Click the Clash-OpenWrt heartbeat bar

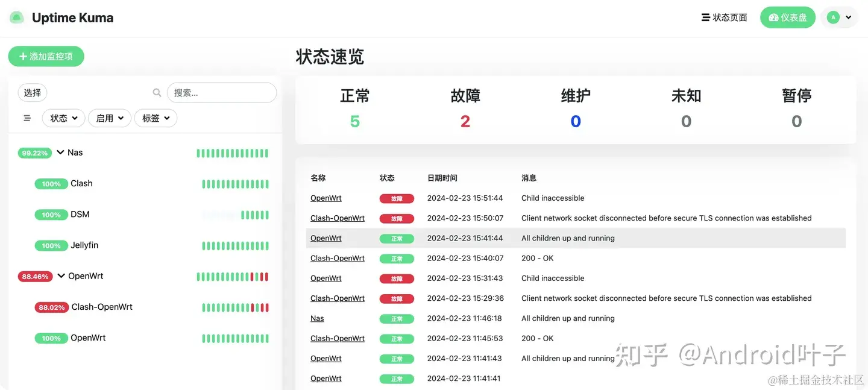[x=235, y=307]
